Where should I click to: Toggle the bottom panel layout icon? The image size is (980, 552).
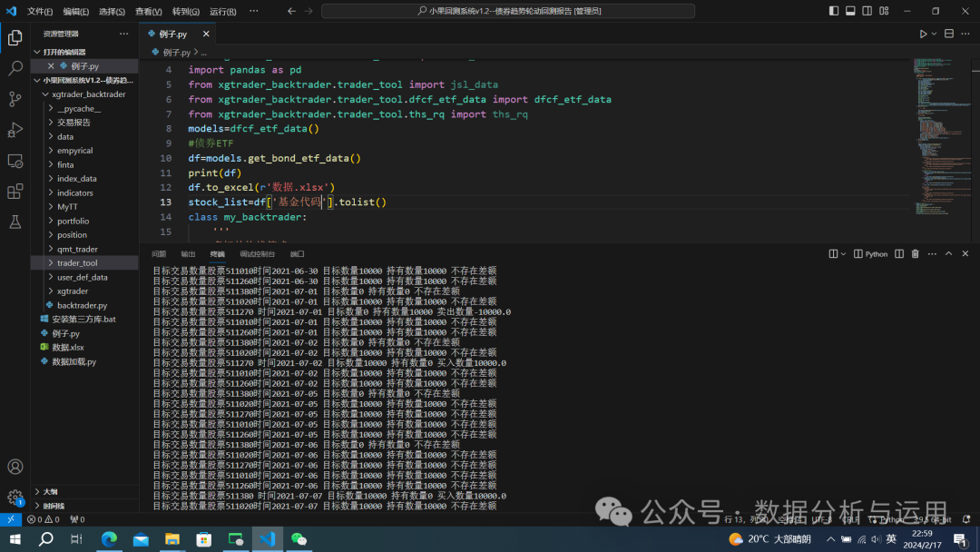click(x=850, y=11)
